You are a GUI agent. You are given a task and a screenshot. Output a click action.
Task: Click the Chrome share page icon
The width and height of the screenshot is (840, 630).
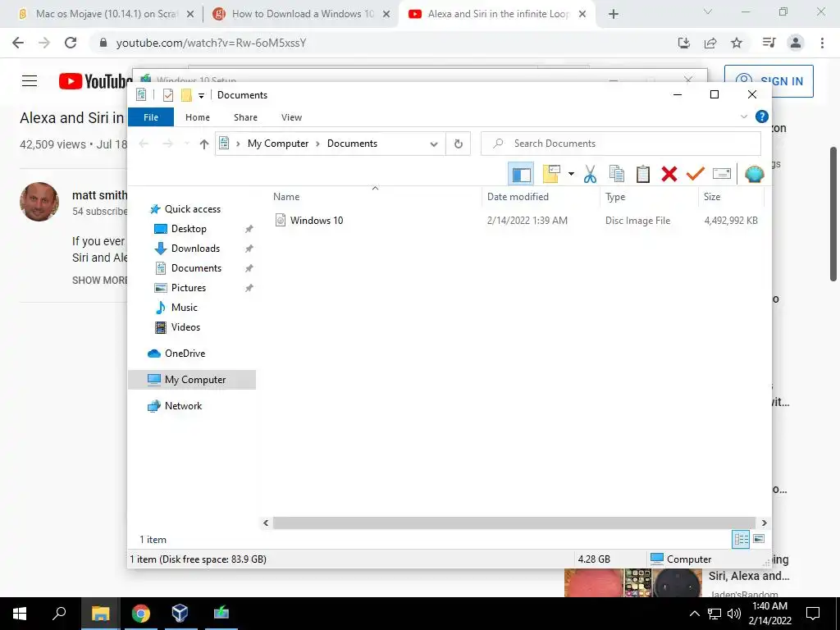tap(710, 43)
